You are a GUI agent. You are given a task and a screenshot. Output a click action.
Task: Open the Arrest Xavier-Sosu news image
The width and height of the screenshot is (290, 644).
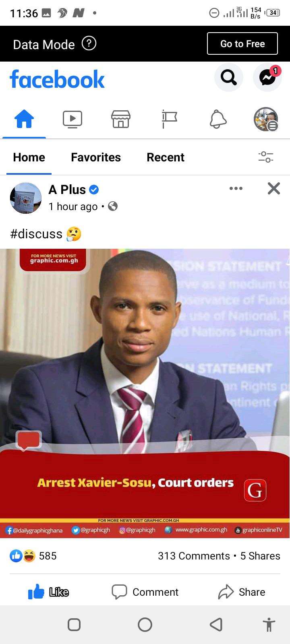[x=145, y=393]
